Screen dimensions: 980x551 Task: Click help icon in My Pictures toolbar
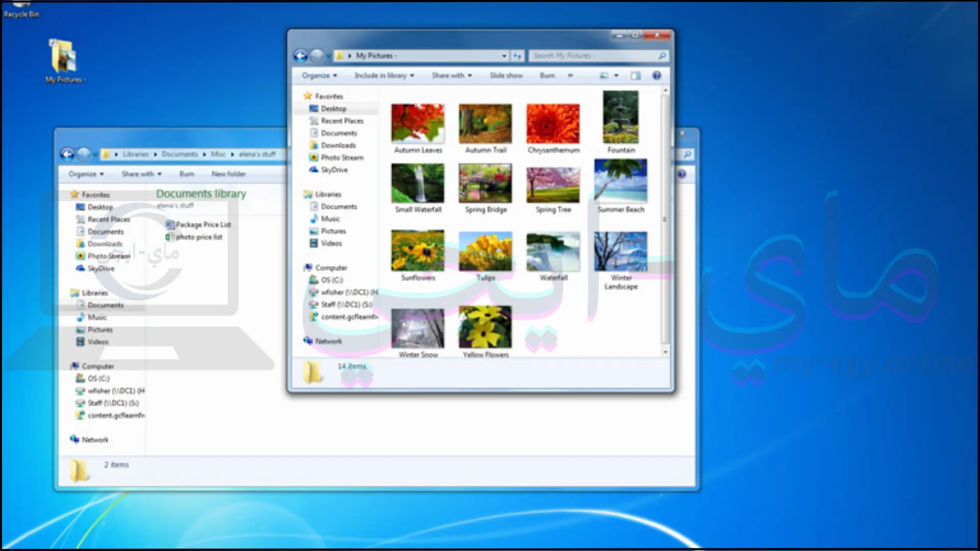[x=657, y=76]
